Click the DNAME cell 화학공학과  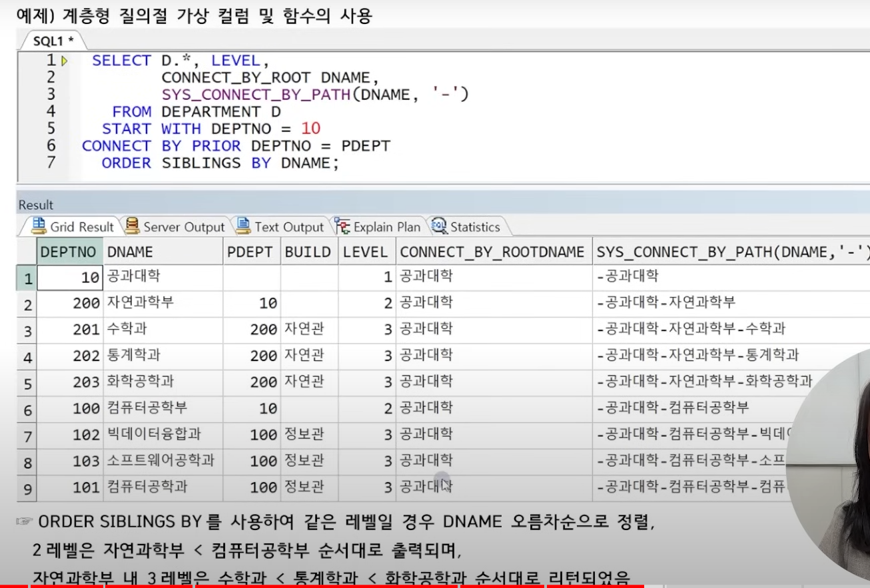click(163, 382)
